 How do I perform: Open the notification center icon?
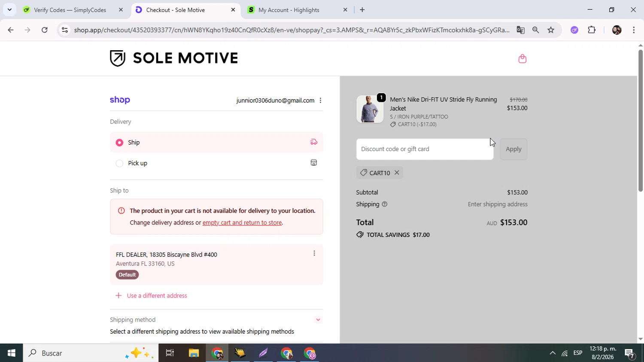[630, 353]
